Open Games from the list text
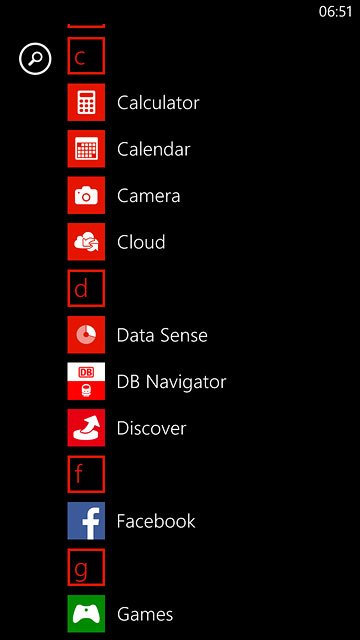The height and width of the screenshot is (640, 360). [x=145, y=614]
